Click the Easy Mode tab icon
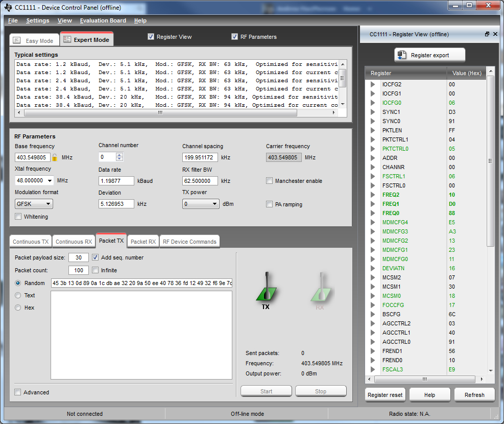 [x=17, y=40]
